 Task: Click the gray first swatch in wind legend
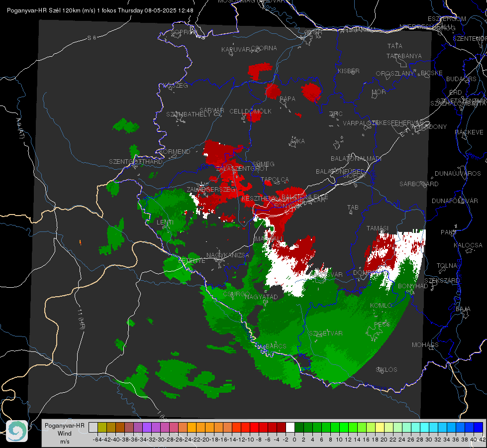93,427
